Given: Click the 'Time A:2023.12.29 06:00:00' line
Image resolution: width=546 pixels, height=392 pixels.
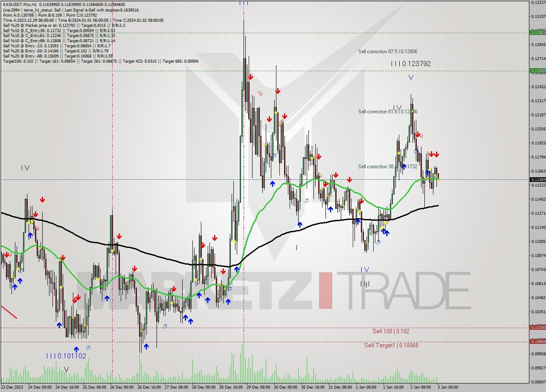Looking at the screenshot, I should click(83, 20).
